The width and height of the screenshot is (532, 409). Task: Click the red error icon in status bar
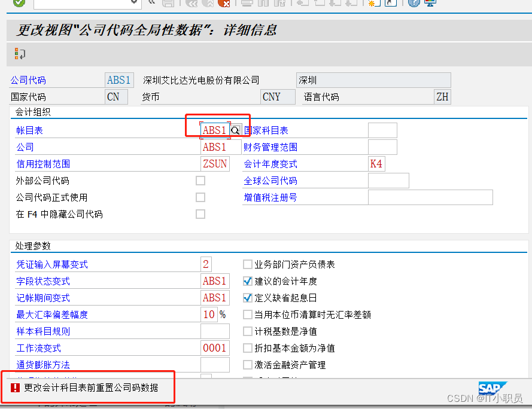15,387
